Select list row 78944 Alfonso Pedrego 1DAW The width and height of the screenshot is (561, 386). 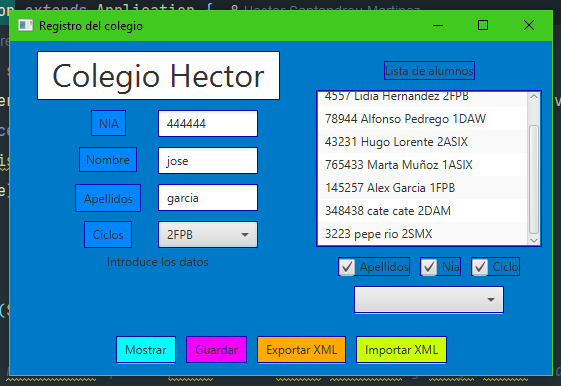(422, 118)
